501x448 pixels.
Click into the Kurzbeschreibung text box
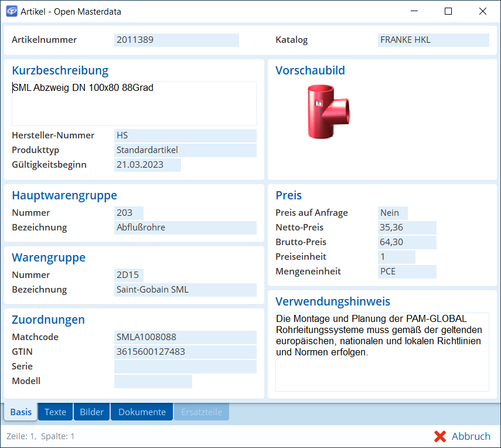(x=134, y=103)
